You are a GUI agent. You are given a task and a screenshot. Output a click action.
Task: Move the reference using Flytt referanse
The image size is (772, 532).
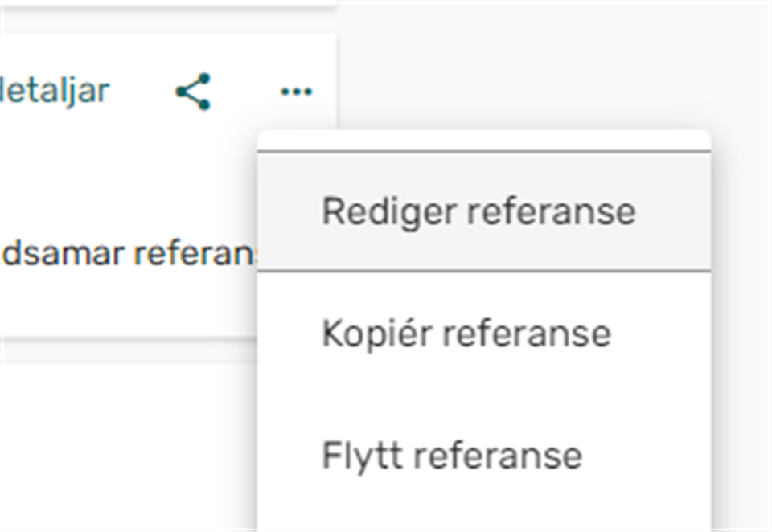click(x=452, y=455)
